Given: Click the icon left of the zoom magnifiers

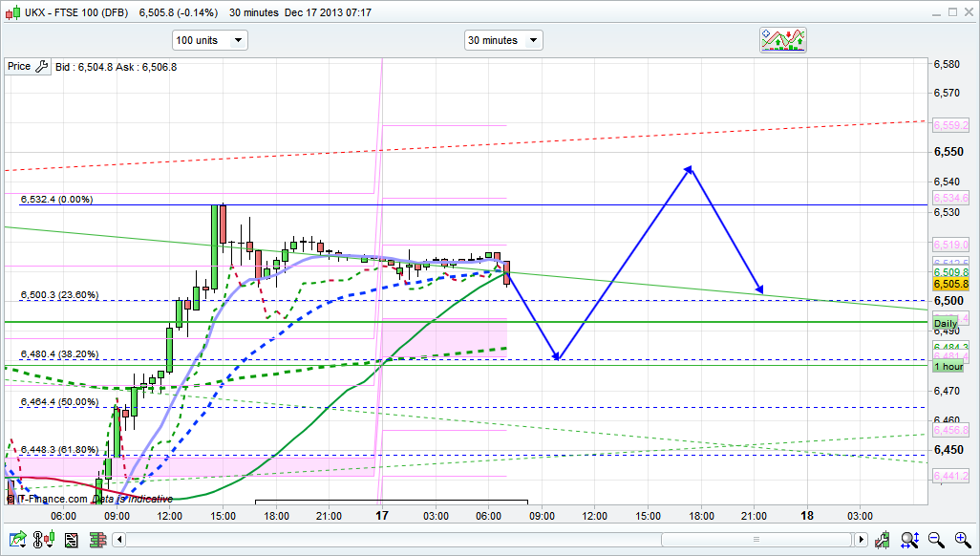Looking at the screenshot, I should [x=884, y=540].
